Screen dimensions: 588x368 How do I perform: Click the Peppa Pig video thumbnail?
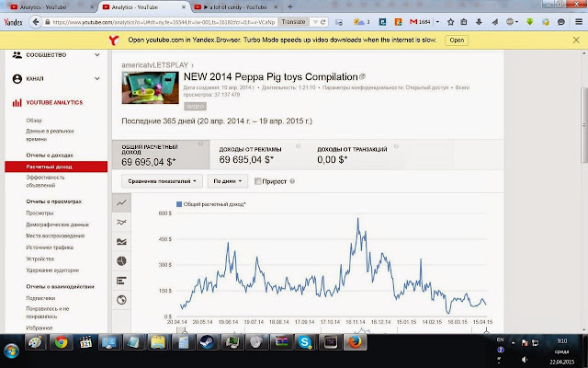pyautogui.click(x=151, y=88)
